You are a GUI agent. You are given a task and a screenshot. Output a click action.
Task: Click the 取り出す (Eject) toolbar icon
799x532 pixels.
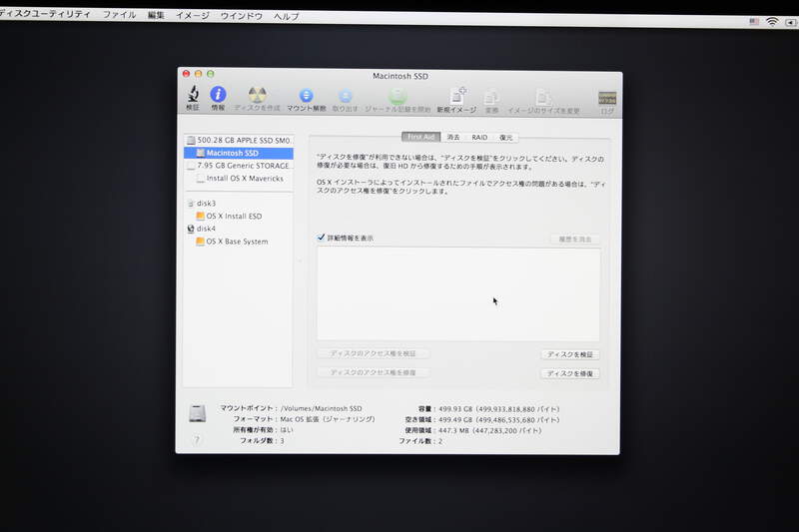(x=344, y=96)
